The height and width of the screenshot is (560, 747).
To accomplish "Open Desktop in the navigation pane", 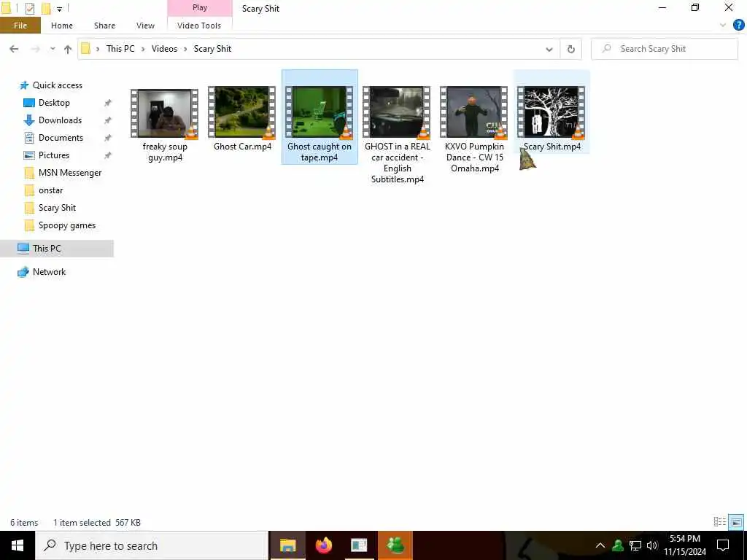I will tap(54, 103).
